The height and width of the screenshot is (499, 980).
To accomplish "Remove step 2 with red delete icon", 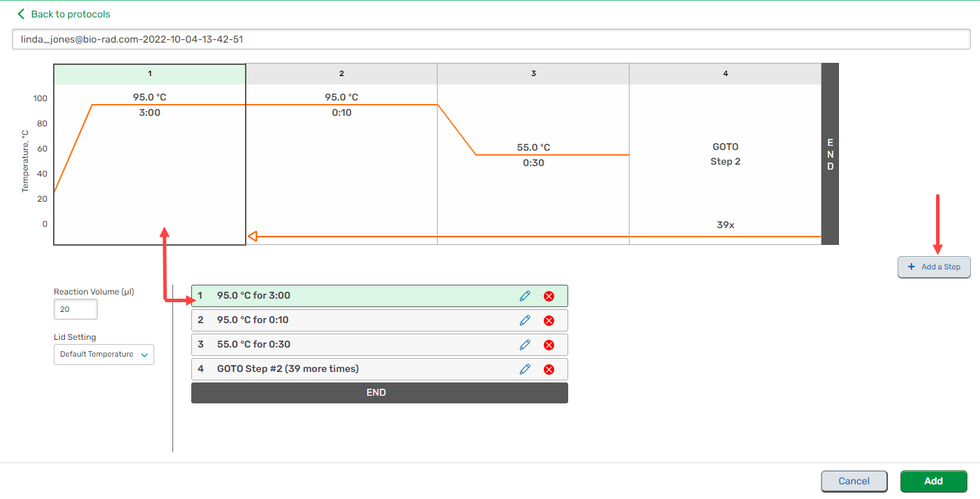I will (x=549, y=320).
